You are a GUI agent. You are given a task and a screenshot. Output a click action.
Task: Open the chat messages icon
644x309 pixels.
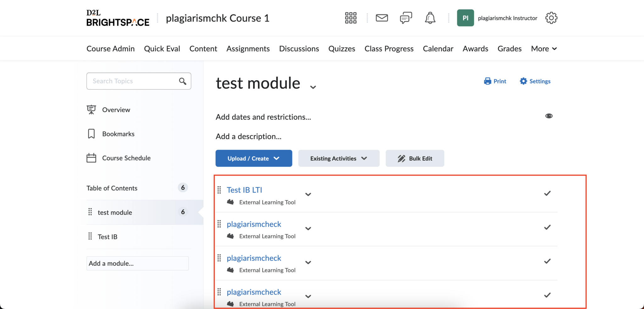(x=405, y=18)
